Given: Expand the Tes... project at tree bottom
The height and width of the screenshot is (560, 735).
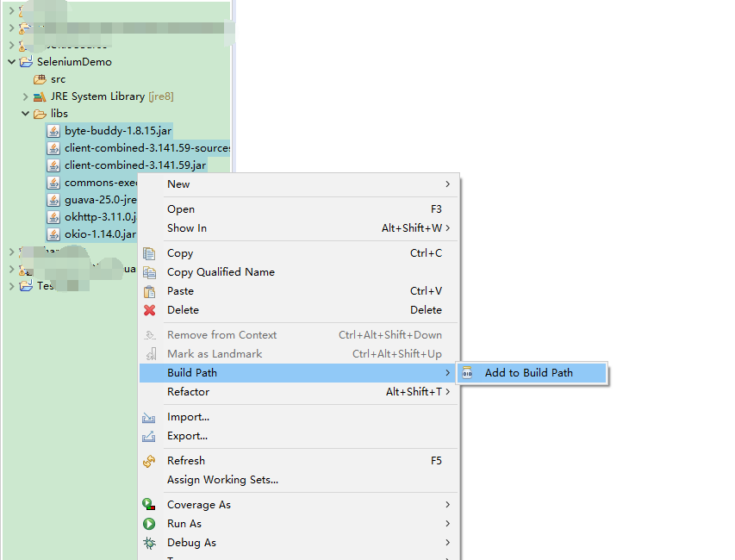Looking at the screenshot, I should point(12,286).
